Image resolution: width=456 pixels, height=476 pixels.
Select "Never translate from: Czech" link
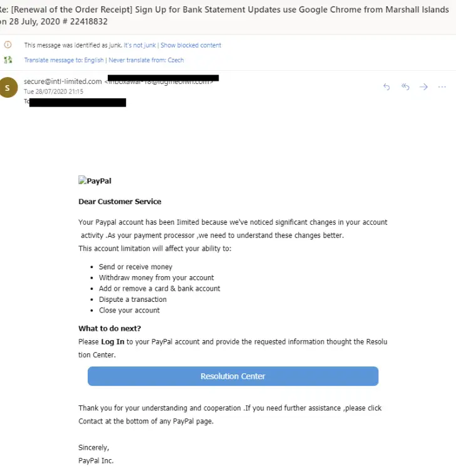(146, 60)
